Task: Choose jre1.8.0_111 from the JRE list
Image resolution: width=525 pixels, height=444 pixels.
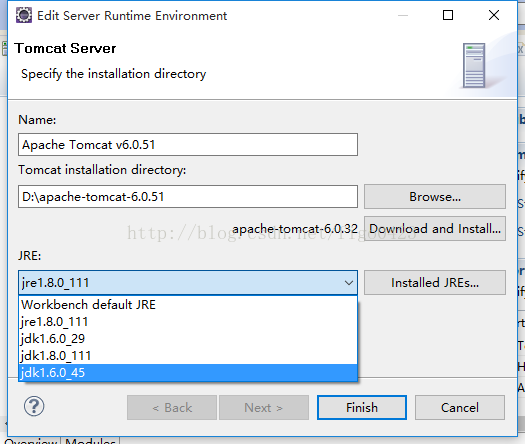Action: [188, 322]
